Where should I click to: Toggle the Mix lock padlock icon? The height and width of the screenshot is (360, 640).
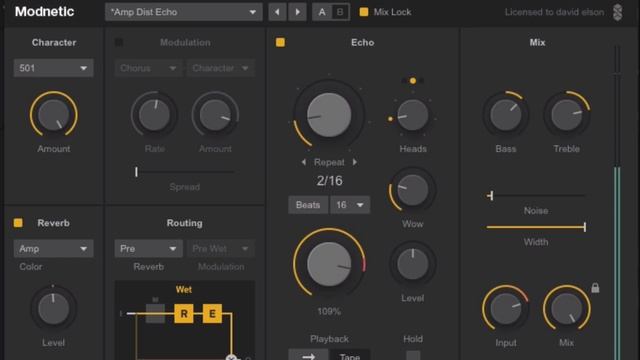tap(596, 288)
